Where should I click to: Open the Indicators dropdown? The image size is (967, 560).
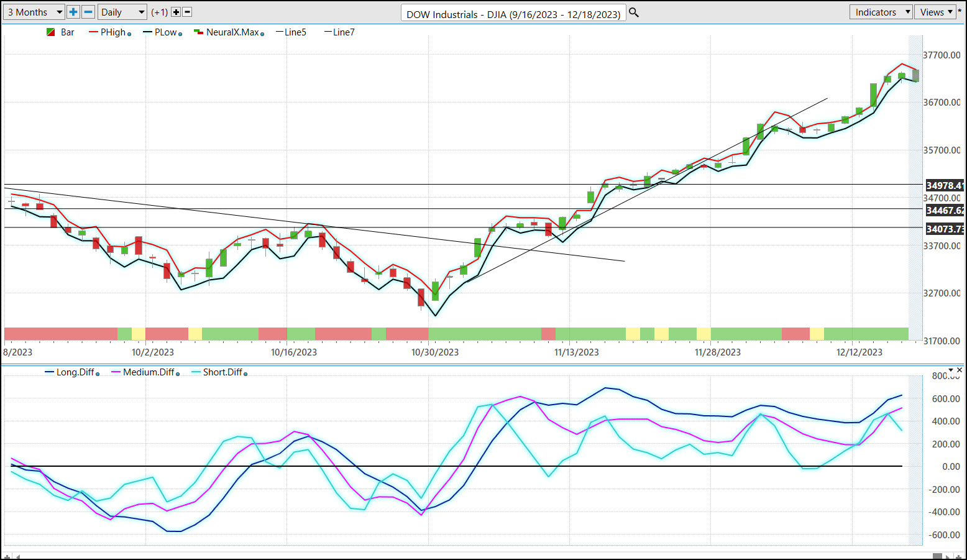[x=881, y=12]
